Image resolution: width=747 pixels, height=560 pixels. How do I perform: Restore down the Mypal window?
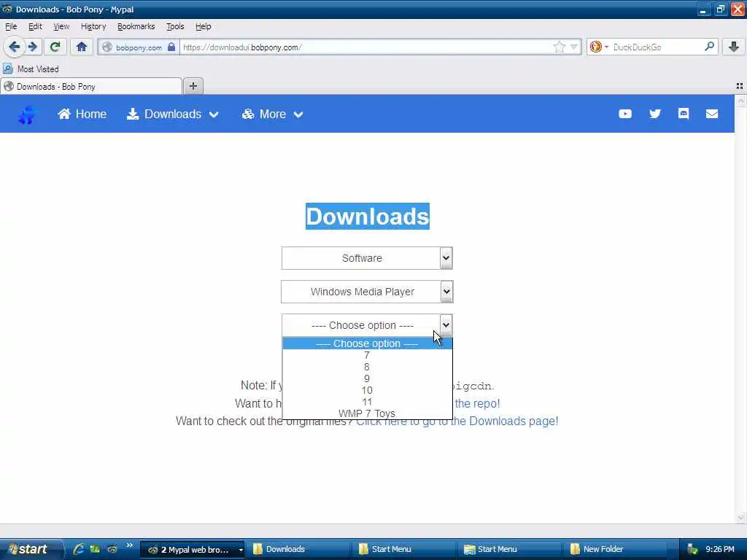click(720, 9)
